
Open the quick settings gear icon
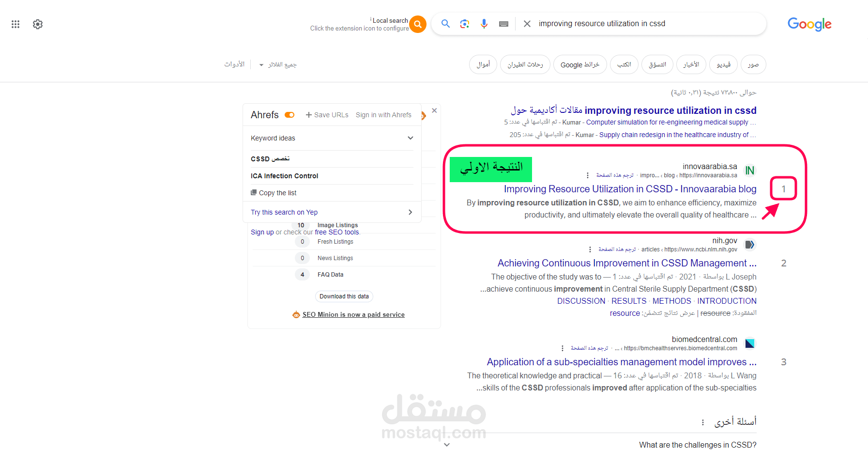[37, 24]
